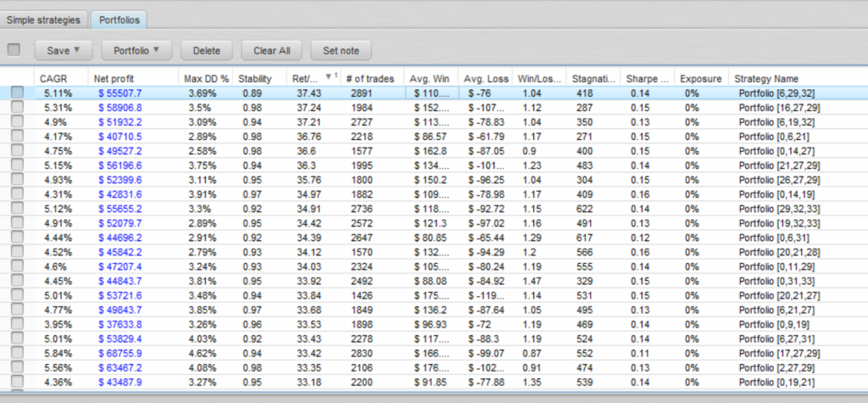Click the sort arrow in the Ret/DD column header
This screenshot has width=868, height=403.
click(329, 78)
